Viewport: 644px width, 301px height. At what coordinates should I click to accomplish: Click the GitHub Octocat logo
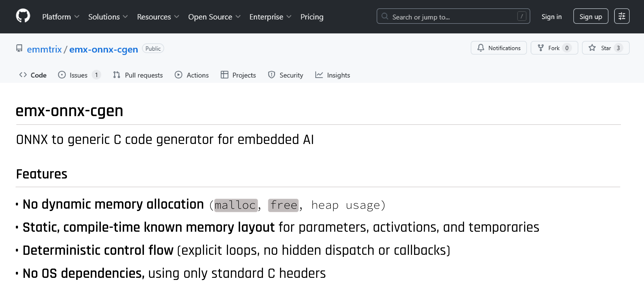(x=23, y=16)
